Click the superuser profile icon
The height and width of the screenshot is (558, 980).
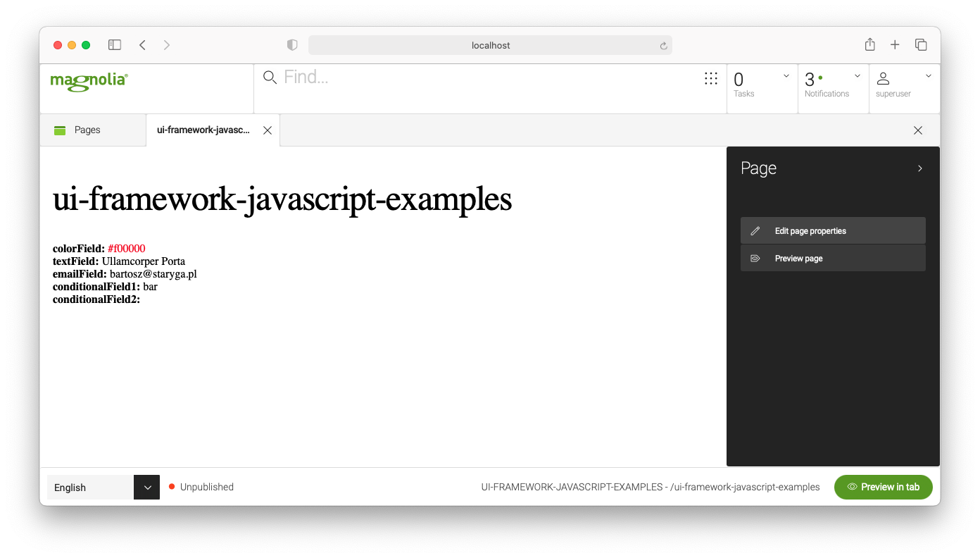pyautogui.click(x=884, y=77)
